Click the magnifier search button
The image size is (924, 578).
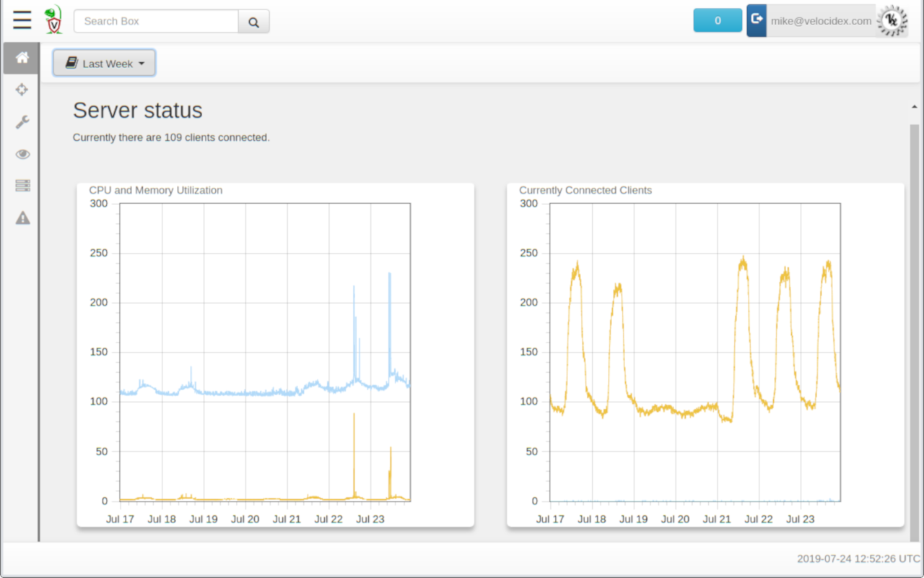[253, 22]
